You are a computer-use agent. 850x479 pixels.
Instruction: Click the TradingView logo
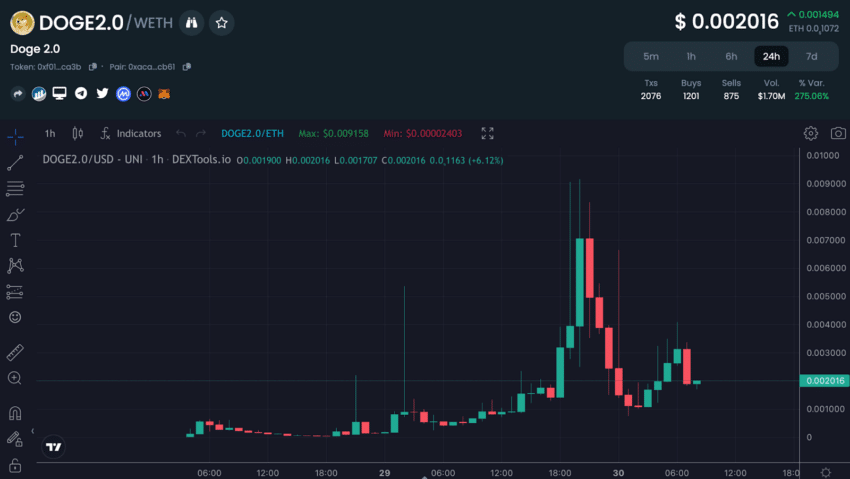pyautogui.click(x=54, y=447)
